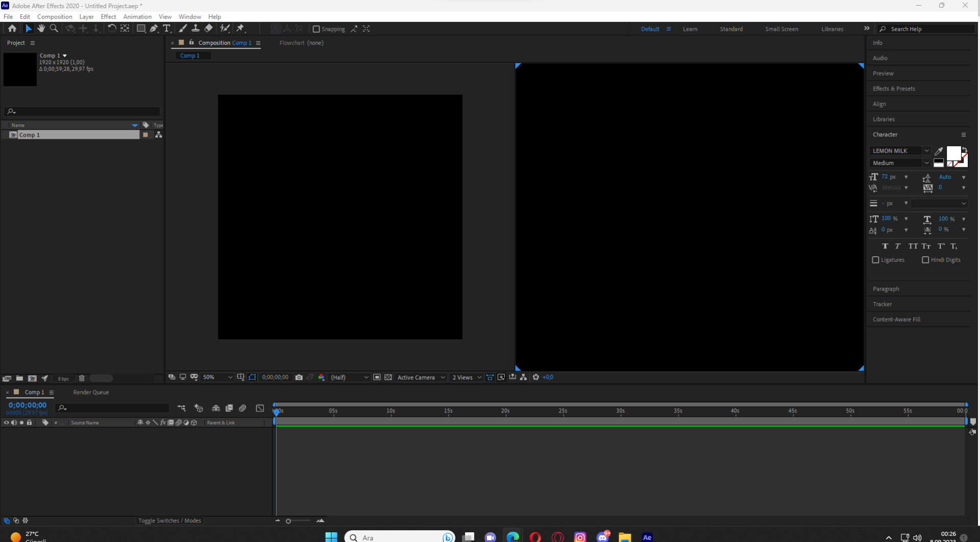Open the Animation menu
This screenshot has width=980, height=542.
[137, 17]
